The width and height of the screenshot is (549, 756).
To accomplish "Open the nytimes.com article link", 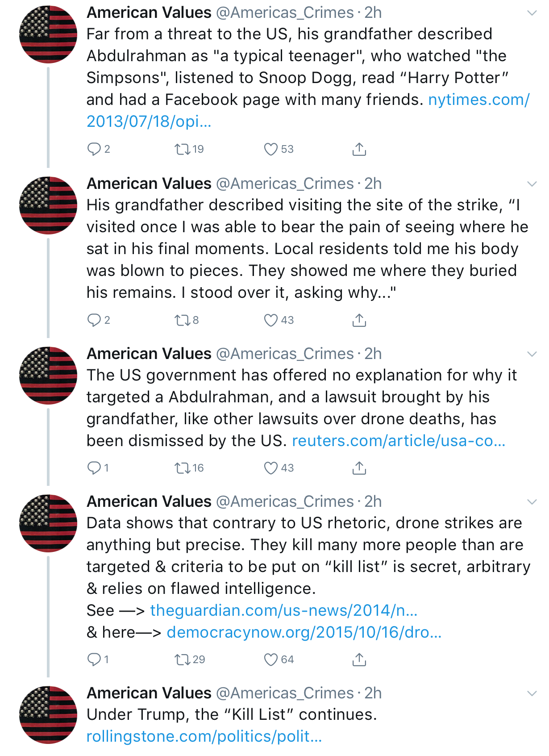I will click(308, 110).
